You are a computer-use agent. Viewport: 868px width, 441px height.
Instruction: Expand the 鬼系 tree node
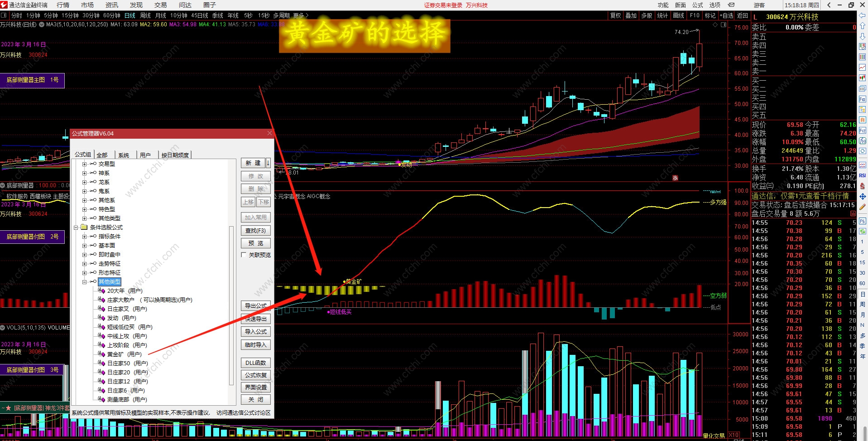tap(84, 191)
